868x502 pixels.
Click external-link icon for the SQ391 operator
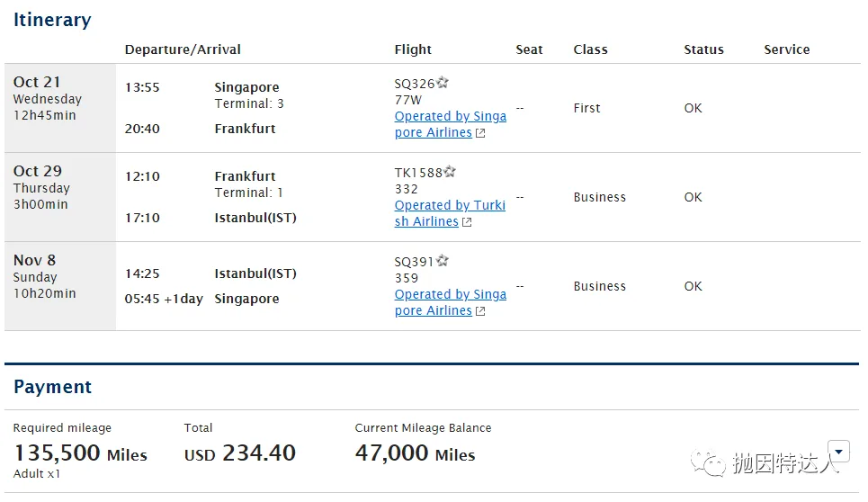coord(480,311)
